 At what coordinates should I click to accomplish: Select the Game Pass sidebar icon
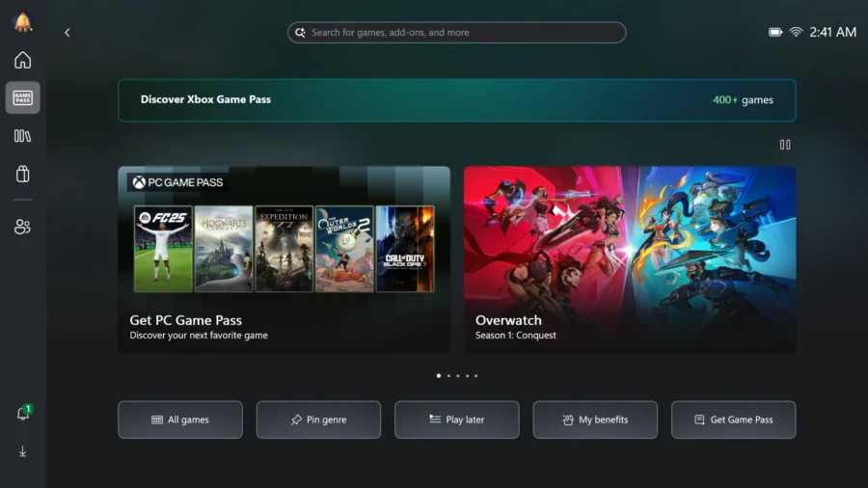[x=23, y=98]
